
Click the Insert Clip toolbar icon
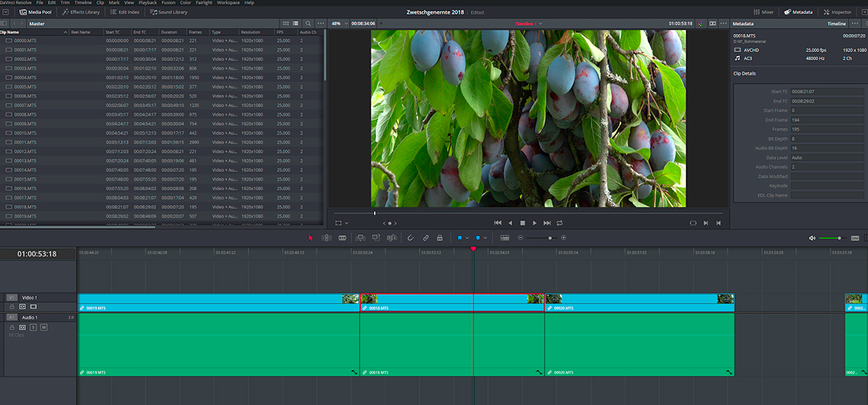coord(360,237)
